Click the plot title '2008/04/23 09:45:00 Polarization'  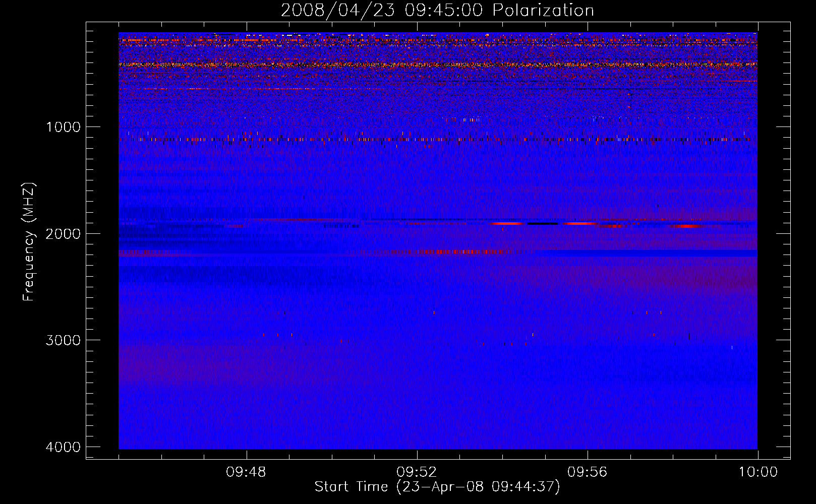click(437, 11)
